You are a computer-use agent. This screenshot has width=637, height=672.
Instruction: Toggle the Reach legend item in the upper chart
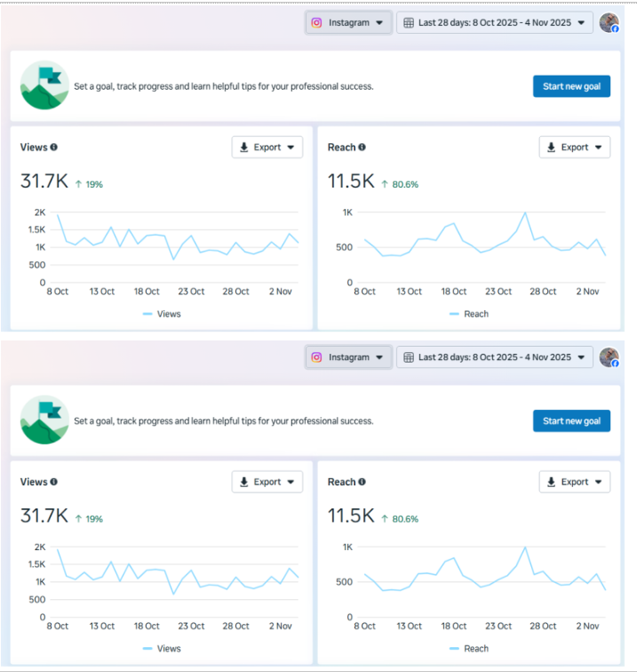tap(469, 314)
